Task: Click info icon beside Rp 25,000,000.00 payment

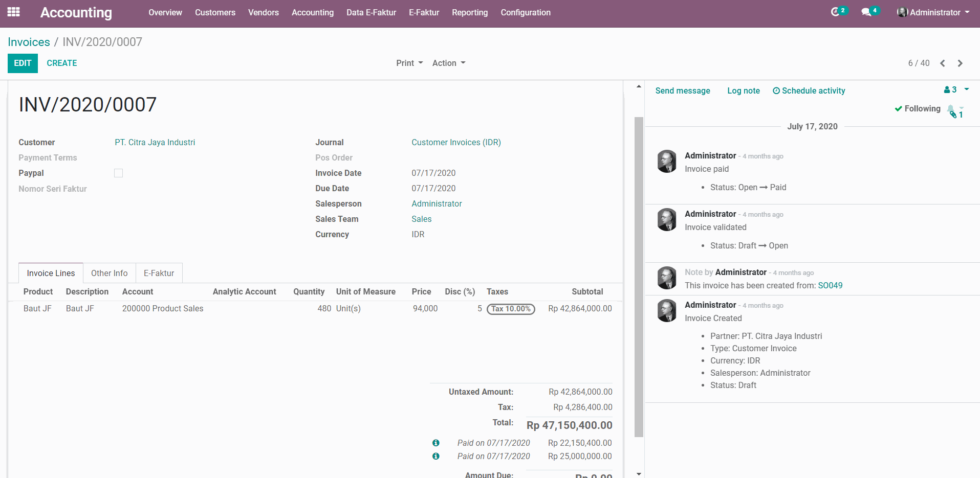Action: [435, 457]
